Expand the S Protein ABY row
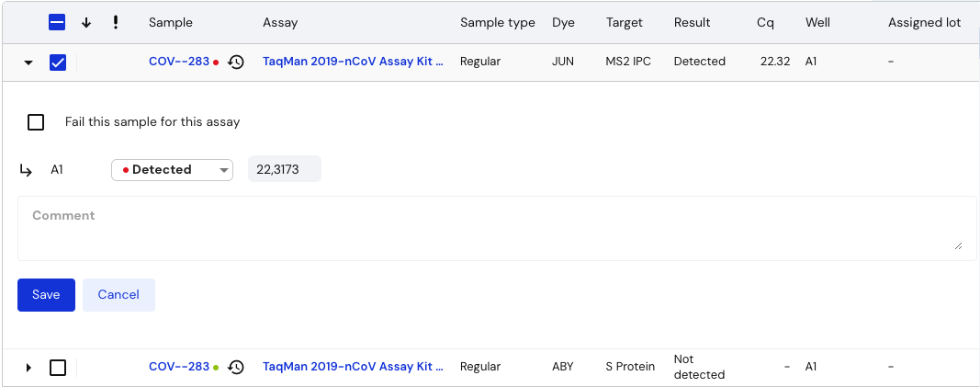 point(28,368)
